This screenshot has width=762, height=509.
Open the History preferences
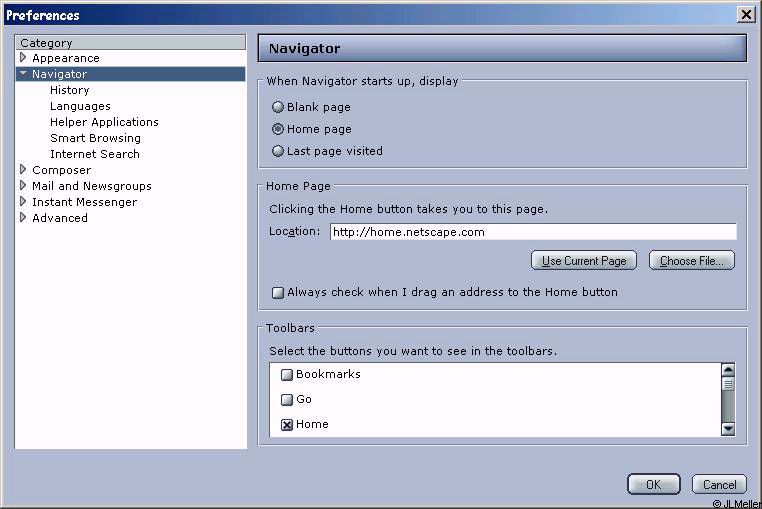click(x=69, y=90)
